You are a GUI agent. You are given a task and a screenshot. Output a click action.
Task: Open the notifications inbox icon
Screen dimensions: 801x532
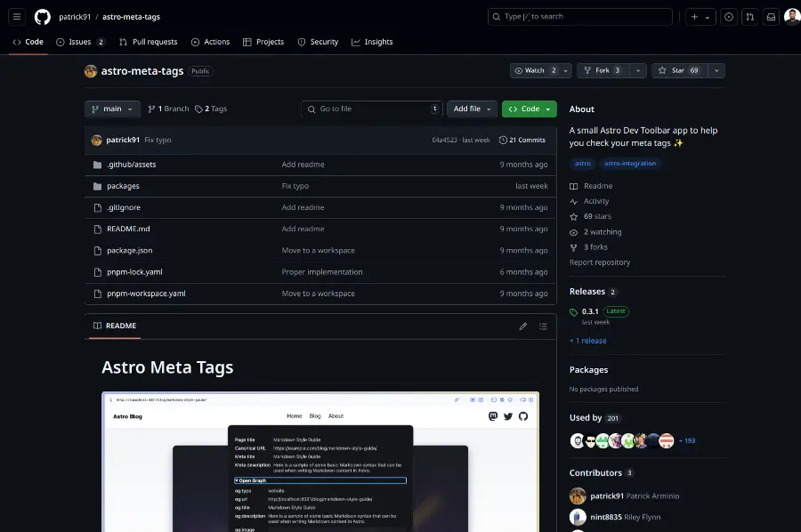click(x=771, y=17)
